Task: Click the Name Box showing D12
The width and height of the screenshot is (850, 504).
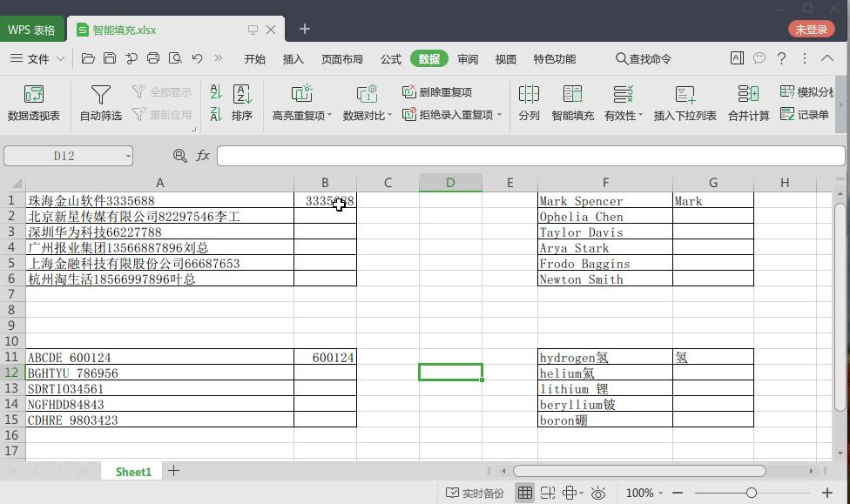Action: click(x=61, y=155)
